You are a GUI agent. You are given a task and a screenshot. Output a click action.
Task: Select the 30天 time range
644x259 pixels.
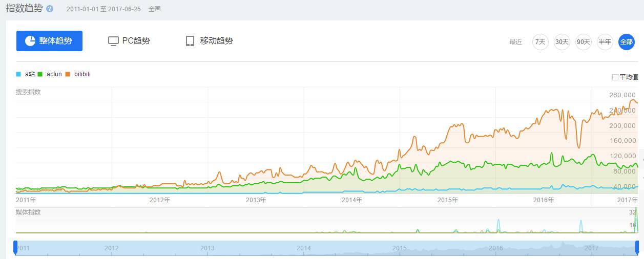point(562,42)
